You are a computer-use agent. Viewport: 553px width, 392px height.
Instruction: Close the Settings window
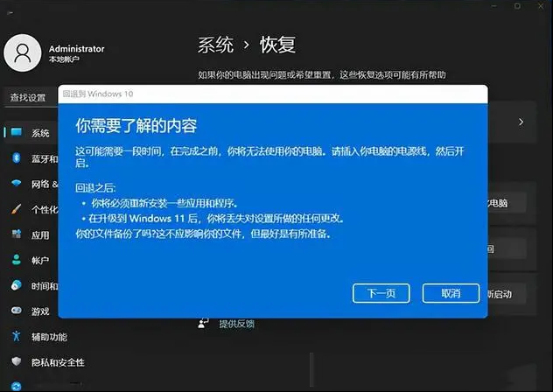[541, 6]
